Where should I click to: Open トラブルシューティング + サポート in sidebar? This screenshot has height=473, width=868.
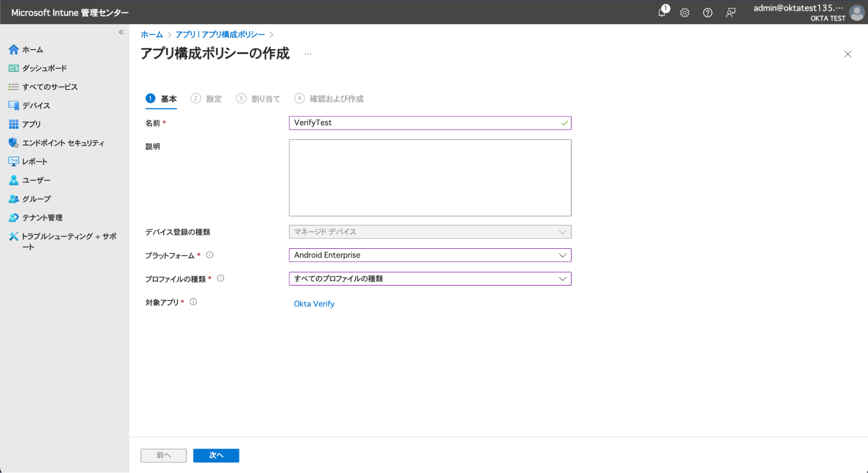point(69,237)
